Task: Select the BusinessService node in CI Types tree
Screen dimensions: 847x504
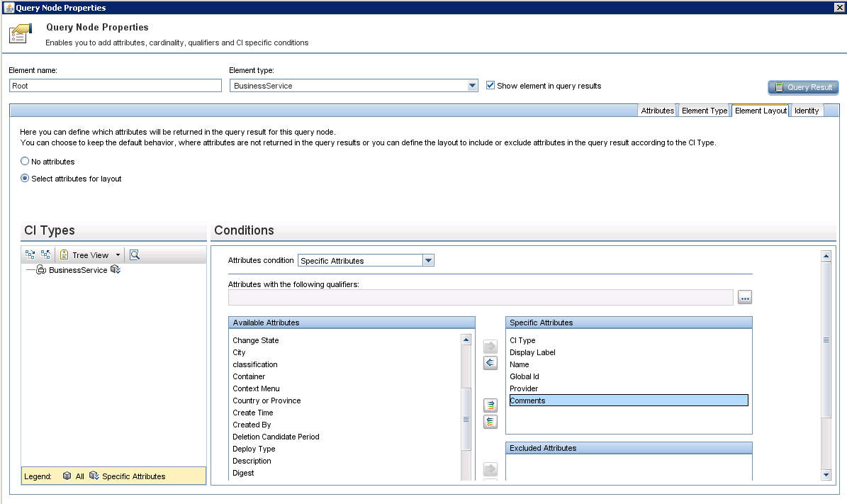Action: coord(77,270)
